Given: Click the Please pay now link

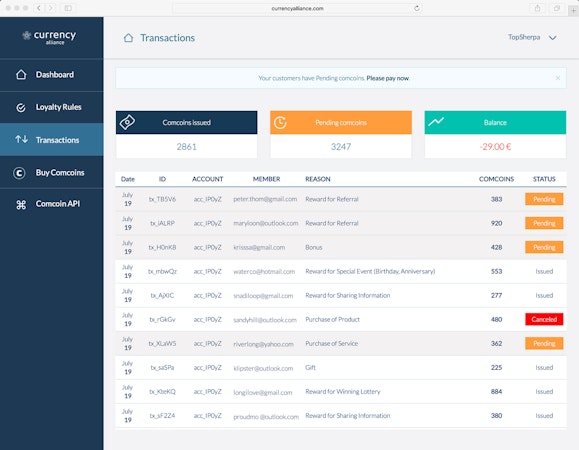Looking at the screenshot, I should point(387,78).
